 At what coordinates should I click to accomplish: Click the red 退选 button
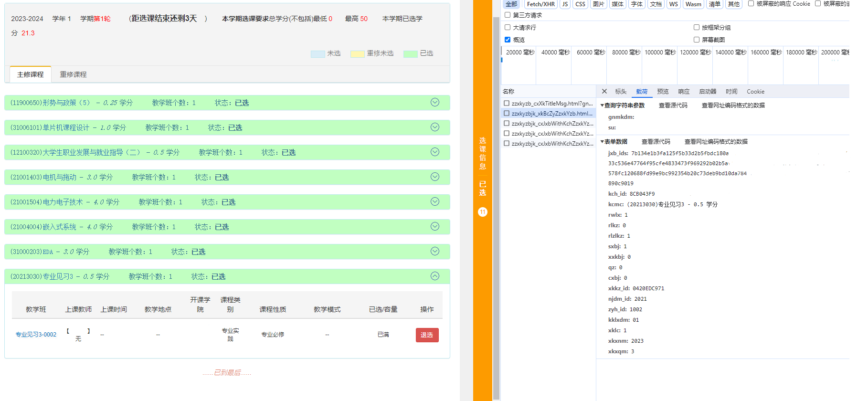pos(427,335)
